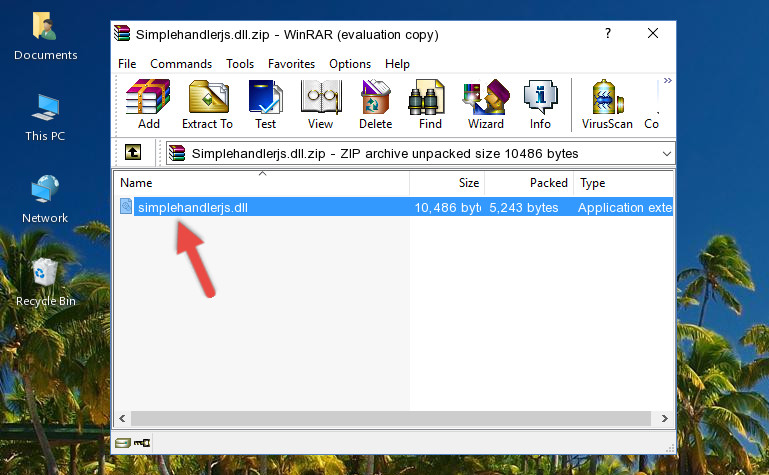769x475 pixels.
Task: Open the Help menu
Action: (x=397, y=64)
